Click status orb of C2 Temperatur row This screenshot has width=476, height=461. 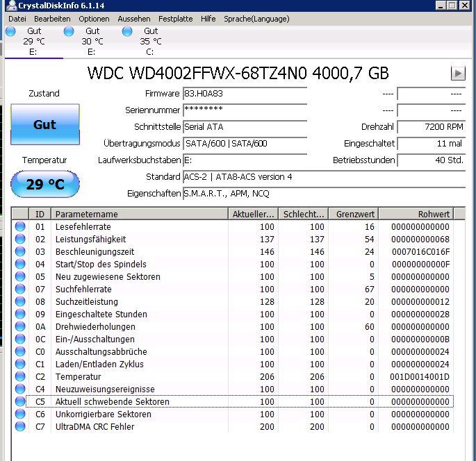(x=20, y=376)
